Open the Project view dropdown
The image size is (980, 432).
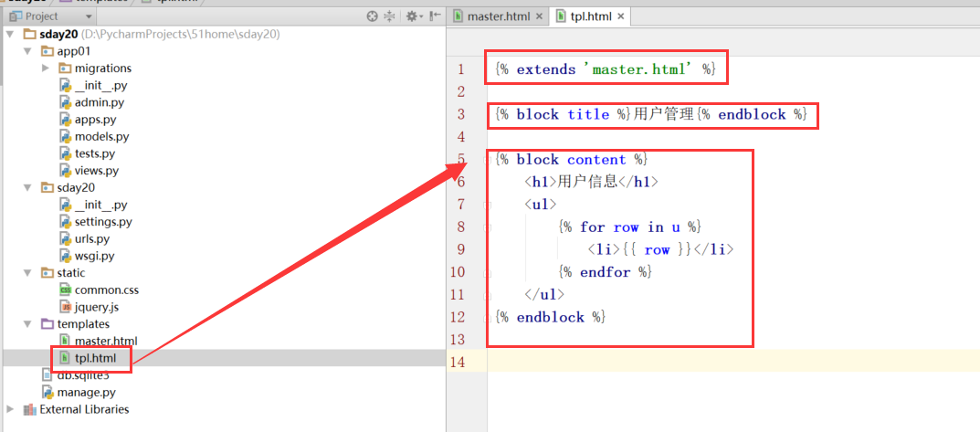click(88, 16)
